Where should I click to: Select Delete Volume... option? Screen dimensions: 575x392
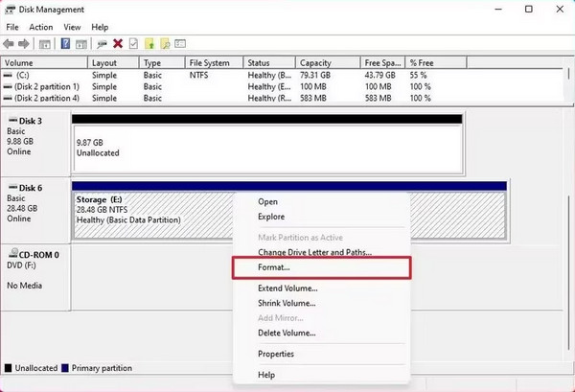coord(321,333)
